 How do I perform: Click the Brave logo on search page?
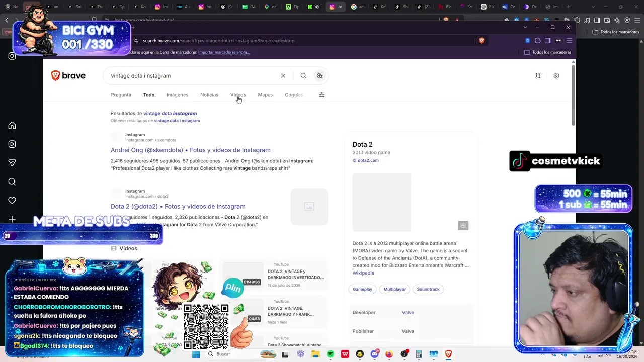(x=68, y=76)
